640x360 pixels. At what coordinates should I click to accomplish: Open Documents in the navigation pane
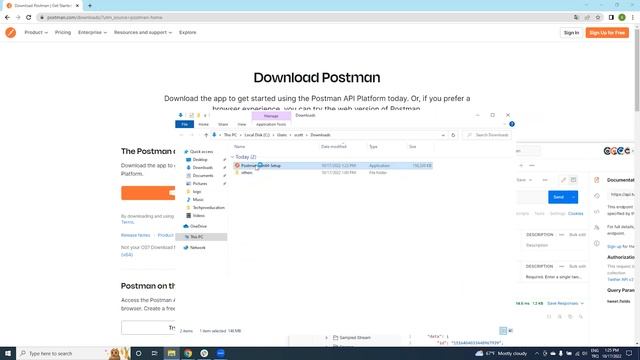pos(203,176)
